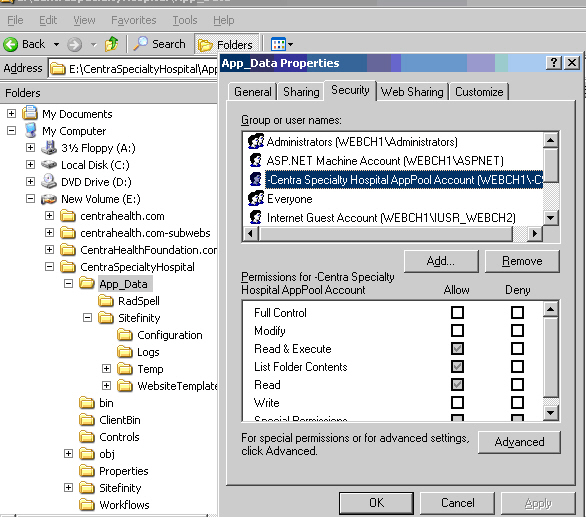Screen dimensions: 586x517
Task: Expand the Local Disk (C:) node
Action: point(30,164)
